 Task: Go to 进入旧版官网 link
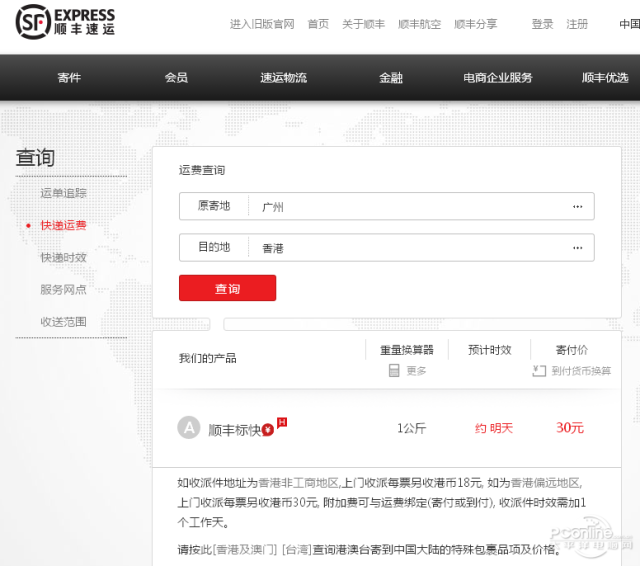262,24
